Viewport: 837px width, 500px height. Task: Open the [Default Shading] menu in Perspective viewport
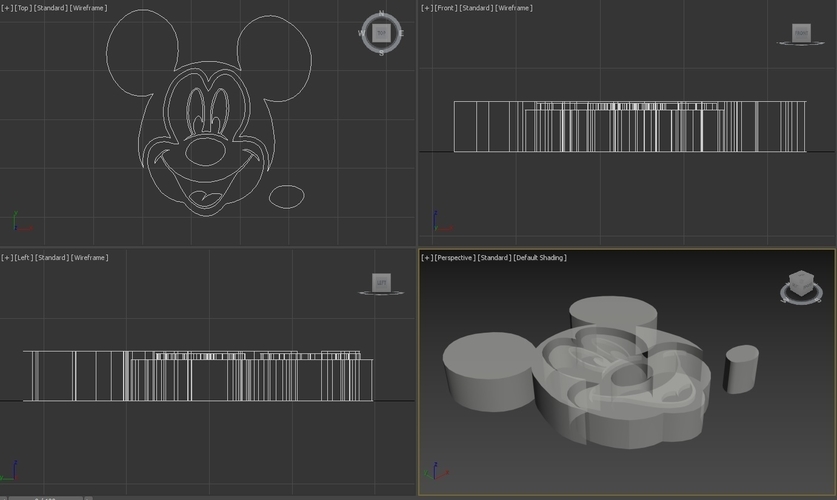[540, 258]
